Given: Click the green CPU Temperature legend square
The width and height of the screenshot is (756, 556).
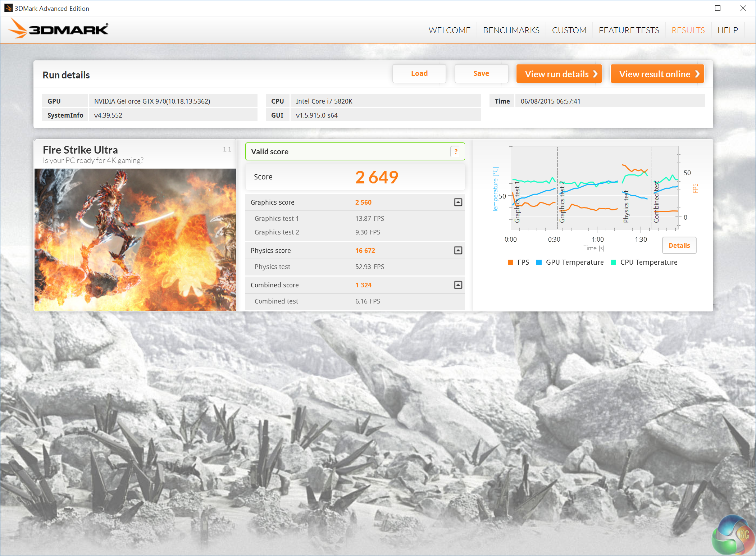Looking at the screenshot, I should click(x=613, y=262).
